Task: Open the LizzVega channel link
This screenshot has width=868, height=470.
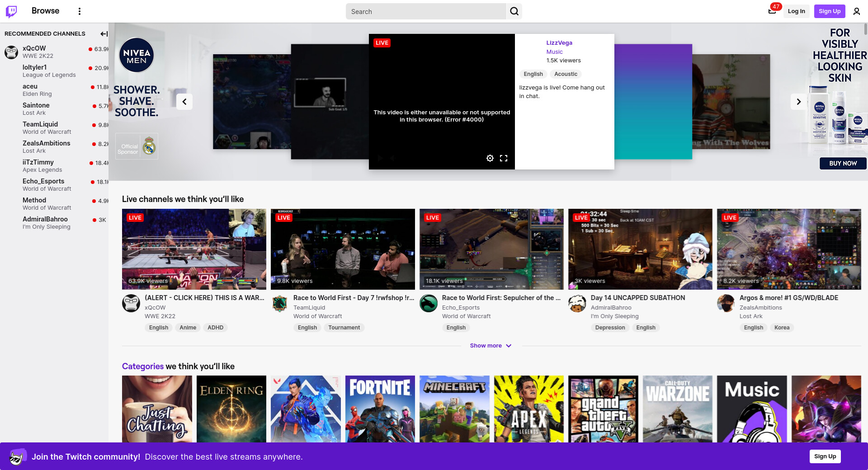Action: (x=559, y=43)
